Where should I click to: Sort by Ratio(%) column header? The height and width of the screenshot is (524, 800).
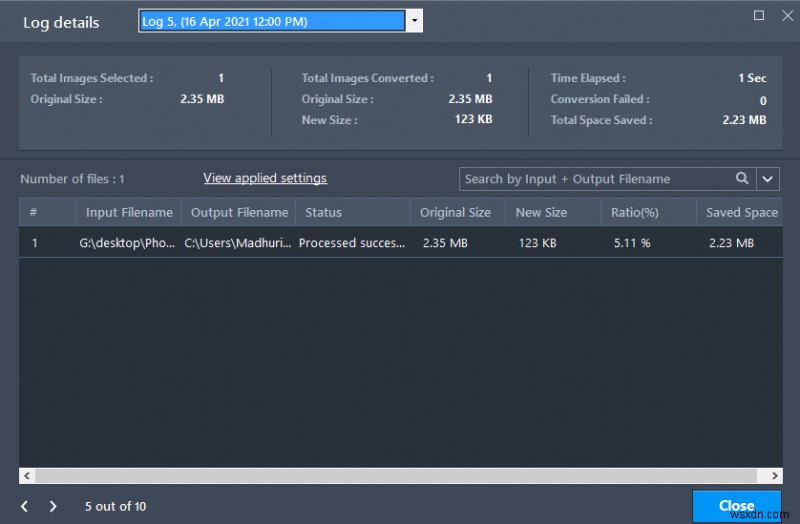[x=648, y=212]
